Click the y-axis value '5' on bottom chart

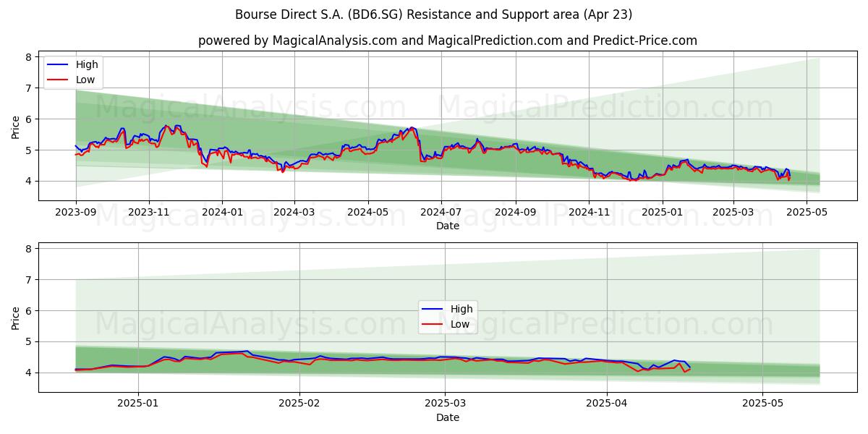point(27,341)
